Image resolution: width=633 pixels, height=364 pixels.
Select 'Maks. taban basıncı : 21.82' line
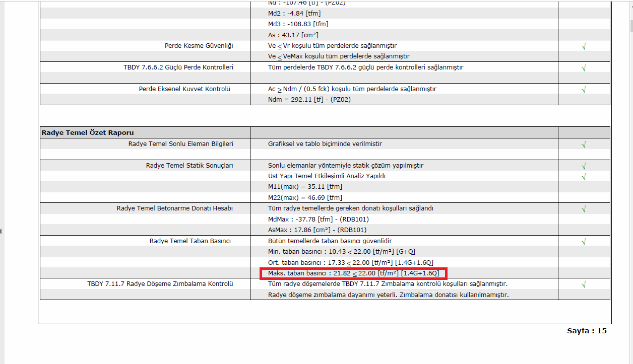(354, 273)
